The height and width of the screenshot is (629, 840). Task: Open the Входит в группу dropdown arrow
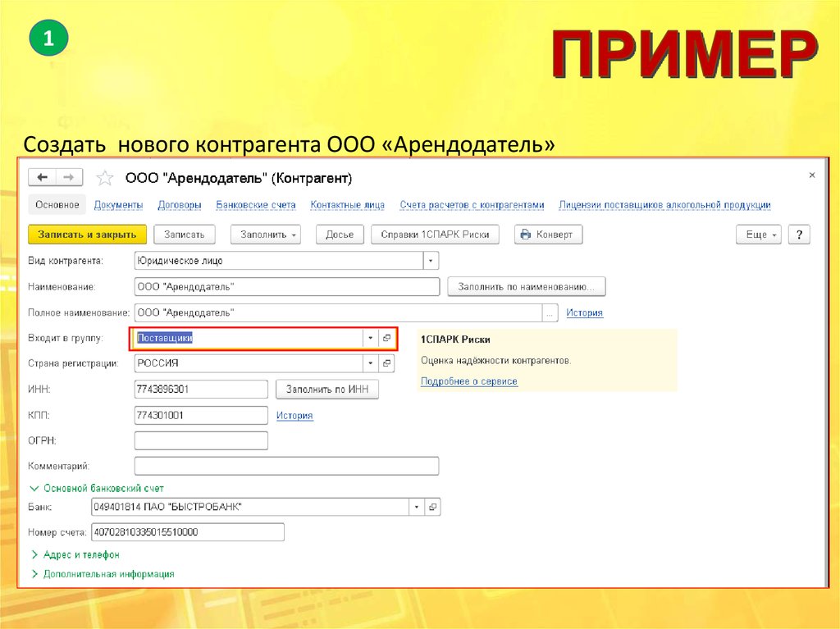(370, 338)
